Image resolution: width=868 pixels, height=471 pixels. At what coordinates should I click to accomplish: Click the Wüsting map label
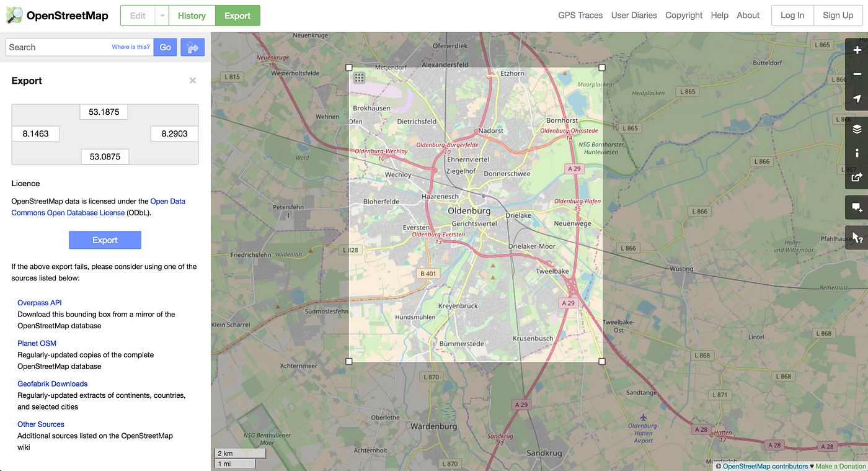(x=682, y=269)
